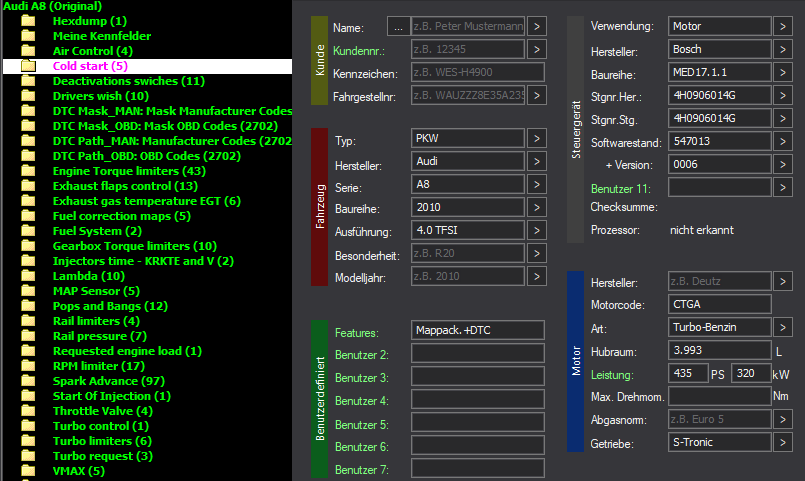Click the + Version field showing 0006
Image resolution: width=805 pixels, height=481 pixels.
(720, 164)
